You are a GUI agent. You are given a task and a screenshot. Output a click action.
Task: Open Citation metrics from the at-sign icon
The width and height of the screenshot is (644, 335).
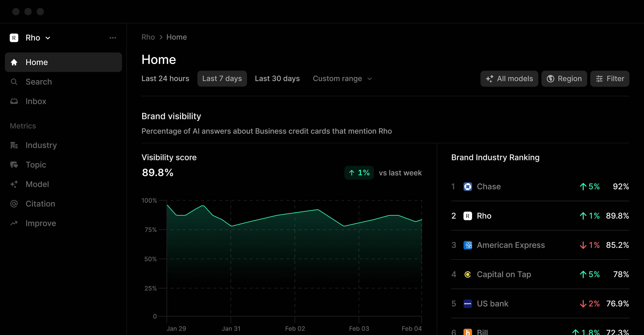[x=14, y=204]
